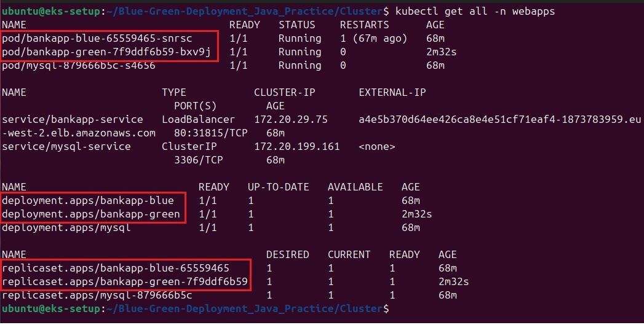644x325 pixels.
Task: Select replicaset.apps/bankapp-green-7f9ddf6b59 name
Action: [x=125, y=282]
